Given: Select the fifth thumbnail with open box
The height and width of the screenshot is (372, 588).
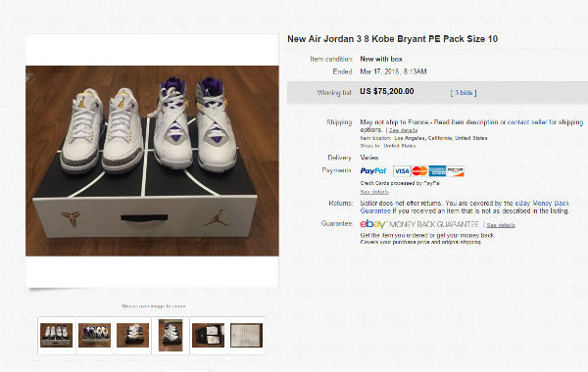Looking at the screenshot, I should pos(208,335).
